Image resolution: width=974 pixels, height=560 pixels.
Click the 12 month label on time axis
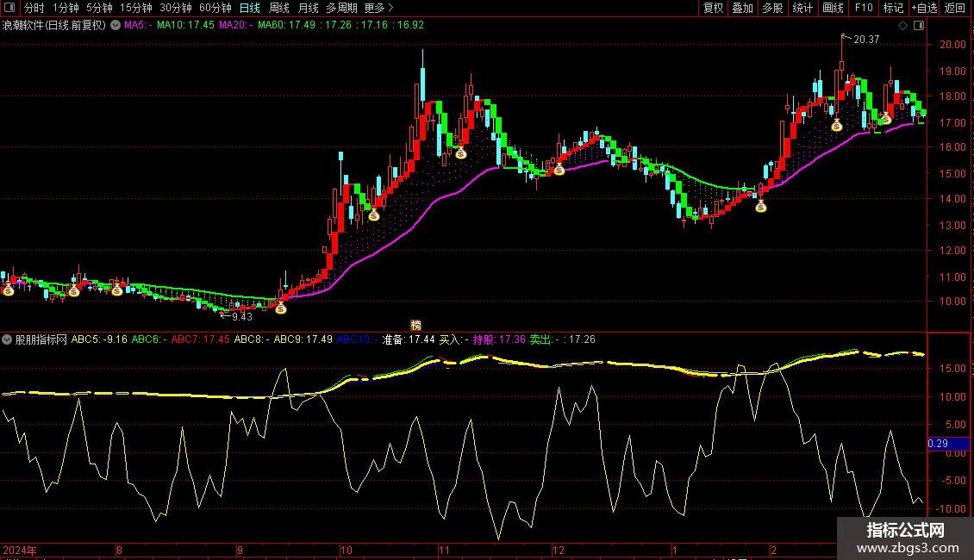559,550
